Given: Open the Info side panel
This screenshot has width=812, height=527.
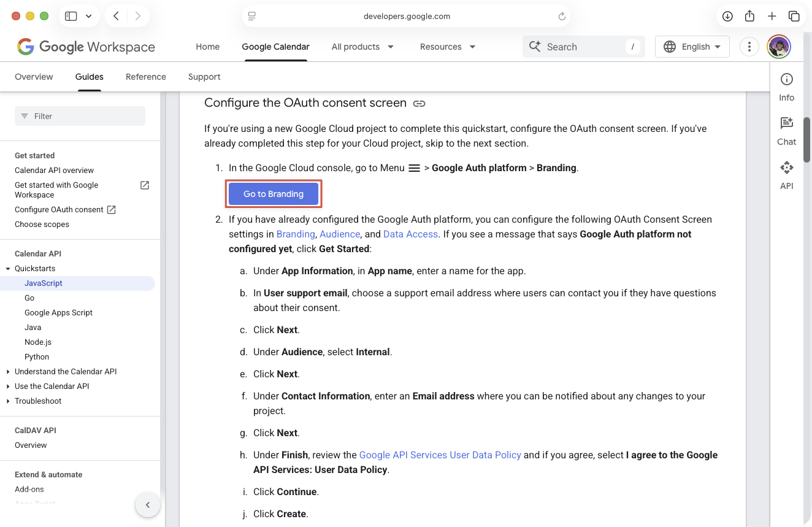Looking at the screenshot, I should coord(786,87).
